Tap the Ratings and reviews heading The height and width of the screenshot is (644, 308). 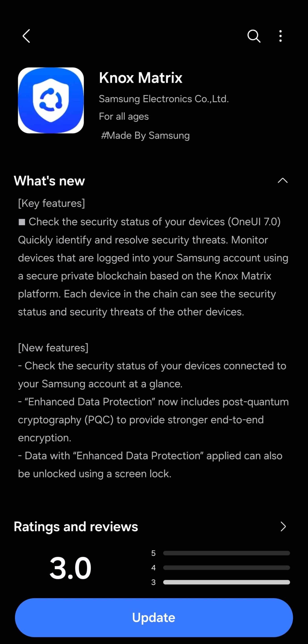(76, 526)
